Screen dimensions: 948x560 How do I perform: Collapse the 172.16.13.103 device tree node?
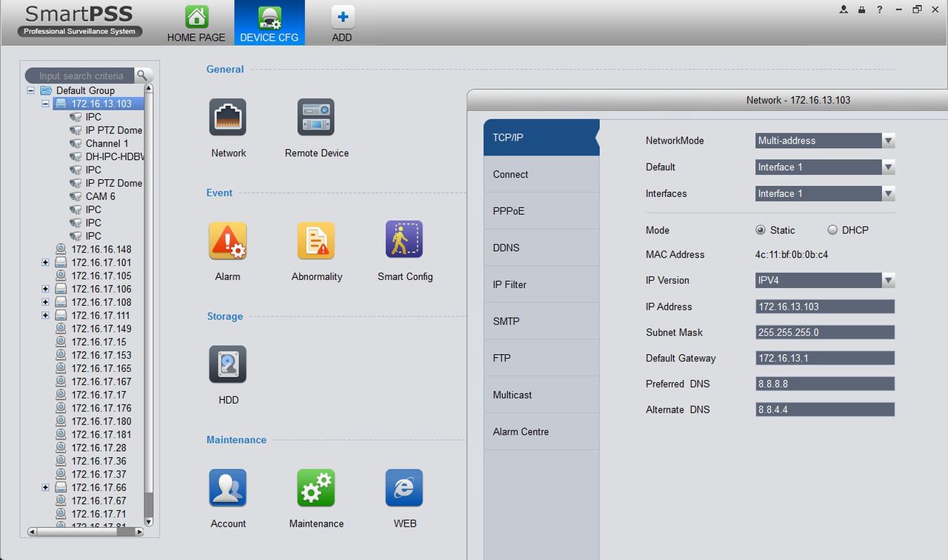click(x=45, y=104)
